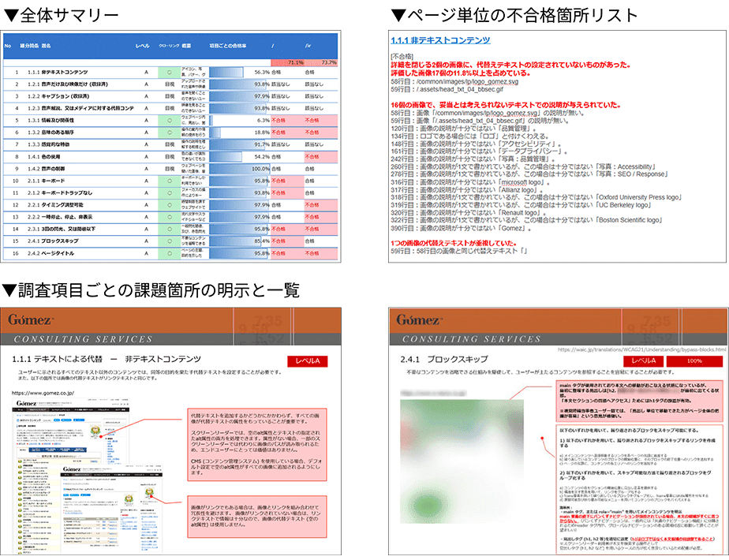The image size is (729, 560).
Task: Click the red 100% score badge beside レベルA
Action: click(x=693, y=360)
